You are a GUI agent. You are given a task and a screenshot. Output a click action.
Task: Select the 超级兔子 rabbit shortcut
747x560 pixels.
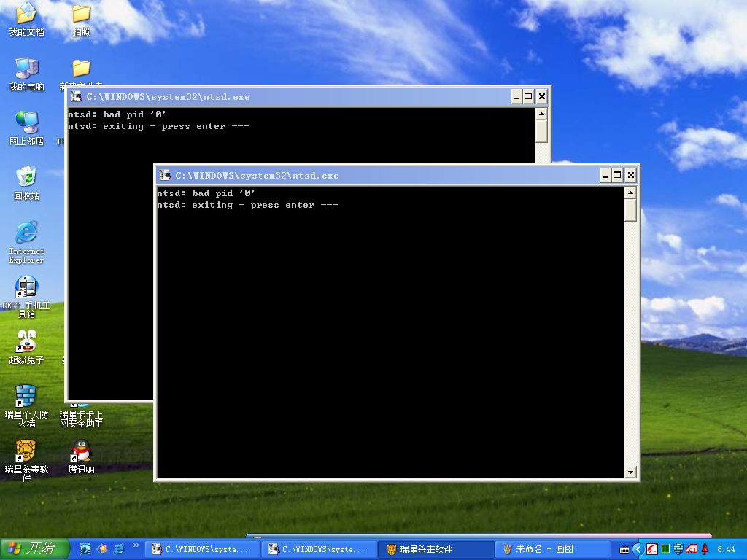tap(27, 346)
